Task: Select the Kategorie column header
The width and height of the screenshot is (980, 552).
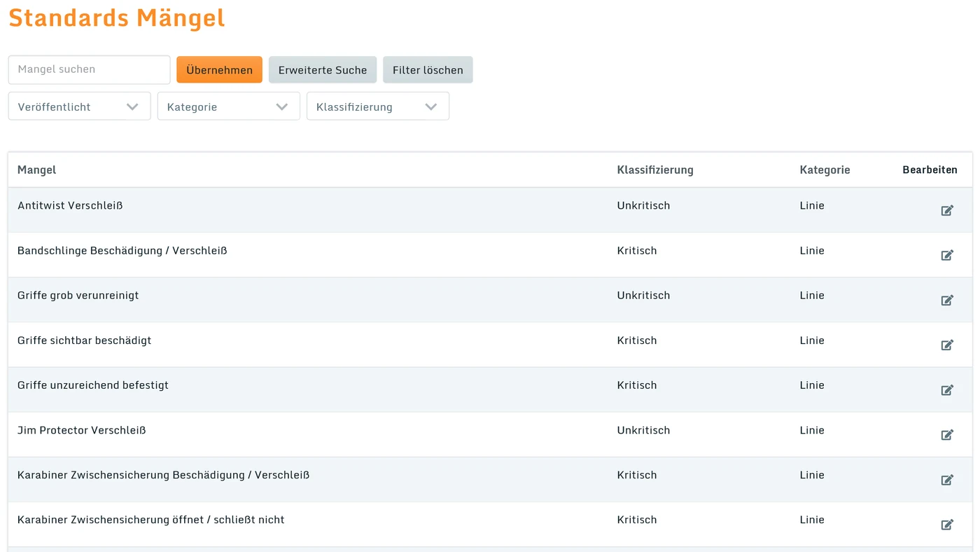Action: click(825, 170)
